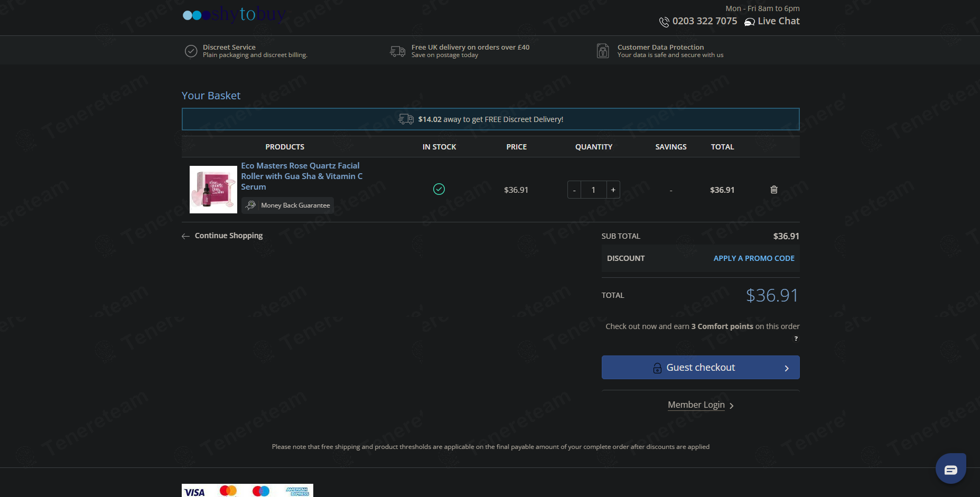The width and height of the screenshot is (980, 497).
Task: Click the SAVINGS column header
Action: click(x=671, y=147)
